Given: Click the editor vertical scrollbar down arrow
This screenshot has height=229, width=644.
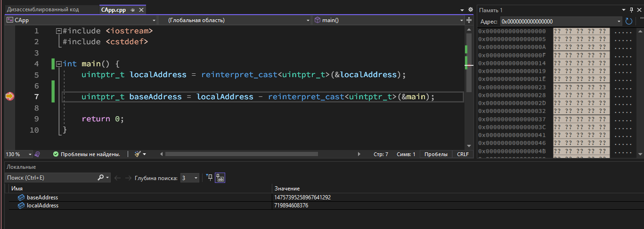Looking at the screenshot, I should [x=469, y=146].
